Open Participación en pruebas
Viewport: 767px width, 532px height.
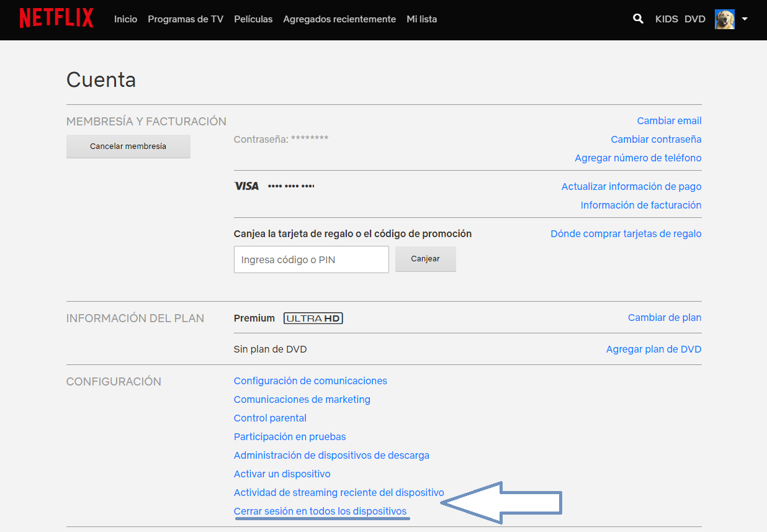point(290,437)
